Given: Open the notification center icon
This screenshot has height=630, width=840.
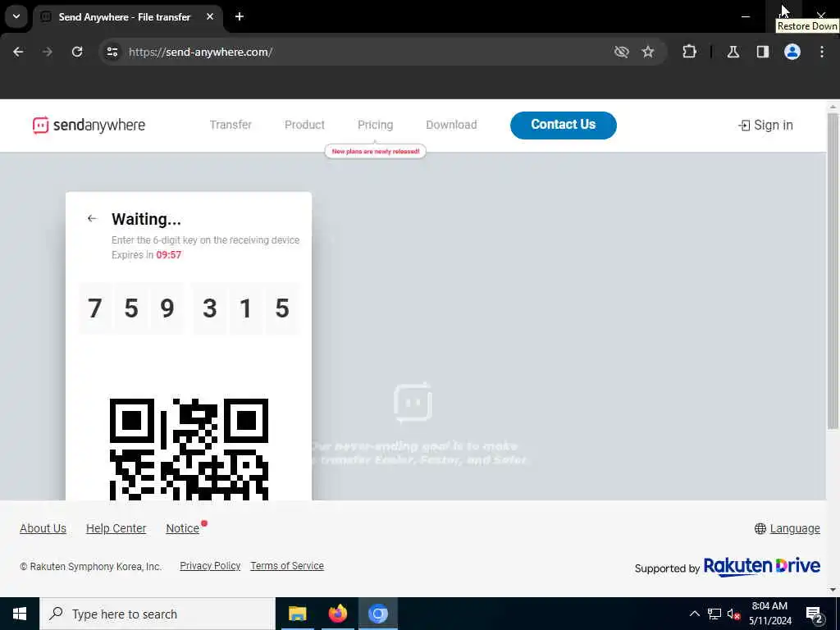Looking at the screenshot, I should pos(815,614).
